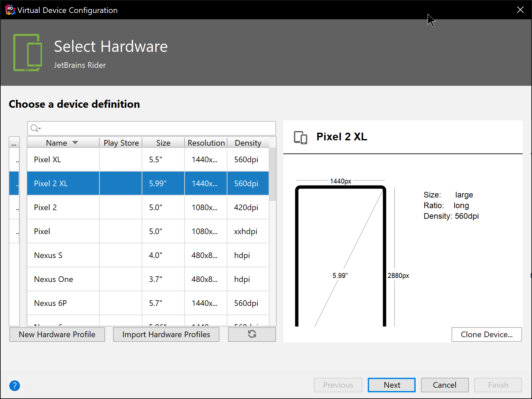Close the Virtual Device Configuration dialog
The width and height of the screenshot is (532, 399).
click(x=520, y=10)
